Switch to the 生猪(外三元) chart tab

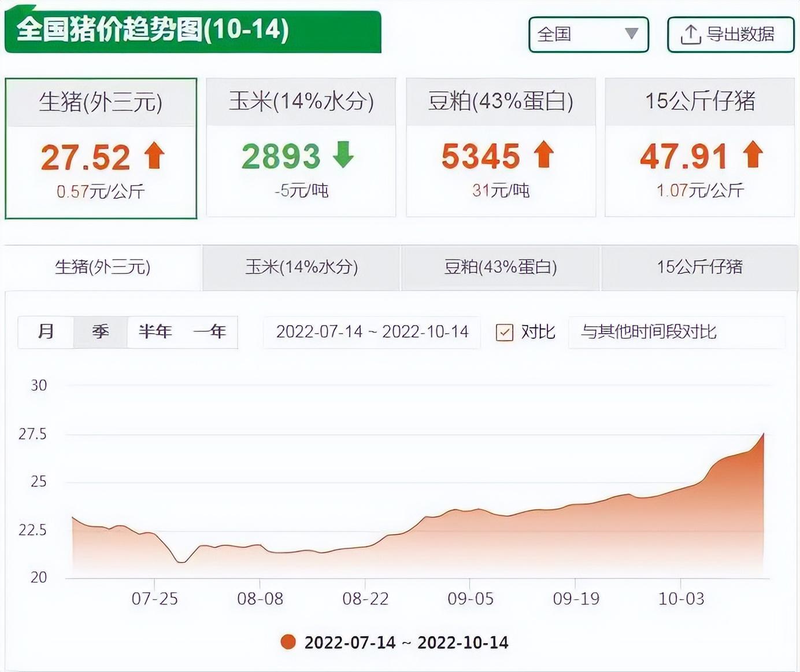tap(103, 267)
